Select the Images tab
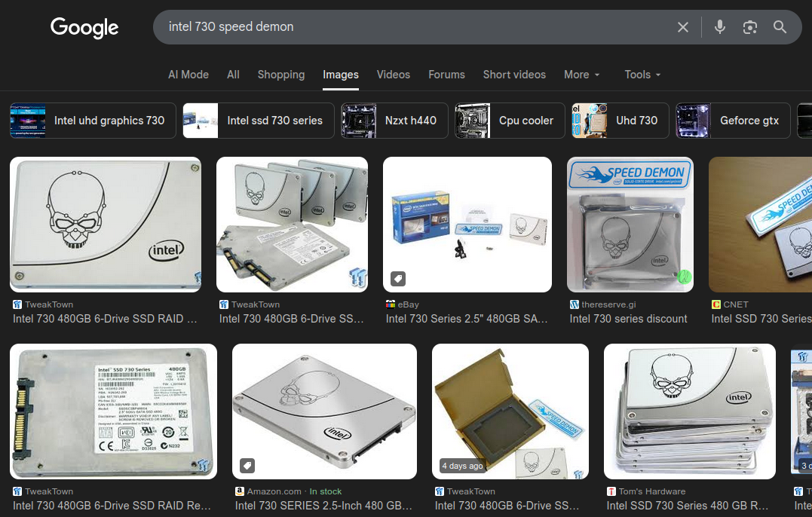812x517 pixels. (x=341, y=75)
